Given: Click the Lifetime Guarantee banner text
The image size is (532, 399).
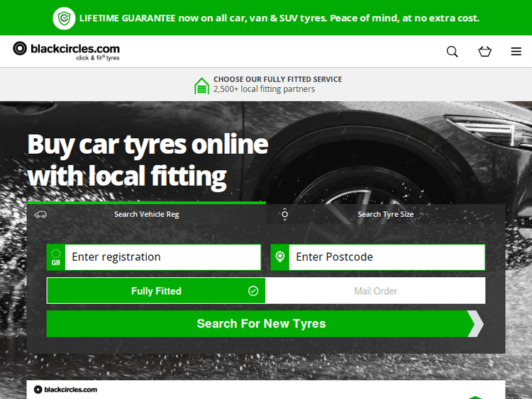Looking at the screenshot, I should pyautogui.click(x=279, y=18).
